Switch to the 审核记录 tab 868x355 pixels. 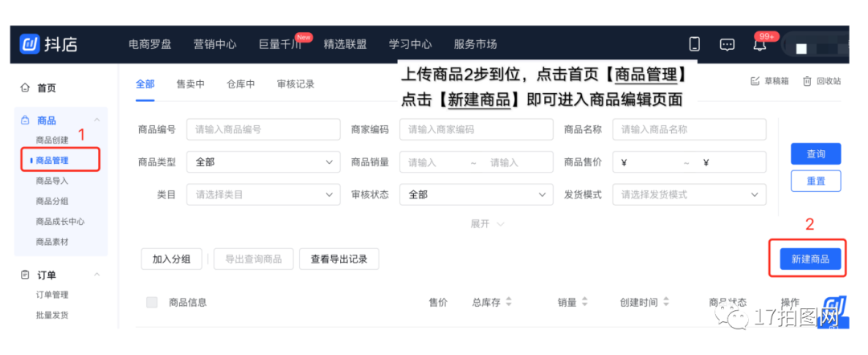[296, 84]
